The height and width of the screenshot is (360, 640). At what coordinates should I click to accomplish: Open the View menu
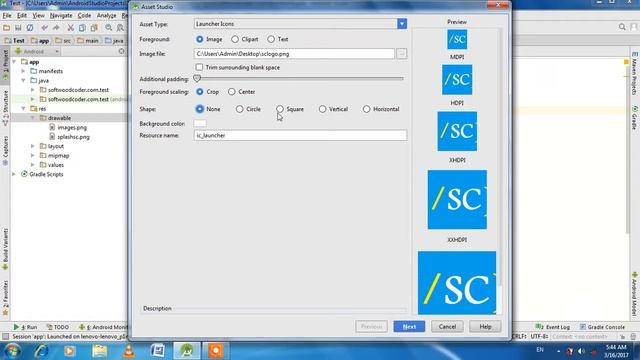(38, 16)
